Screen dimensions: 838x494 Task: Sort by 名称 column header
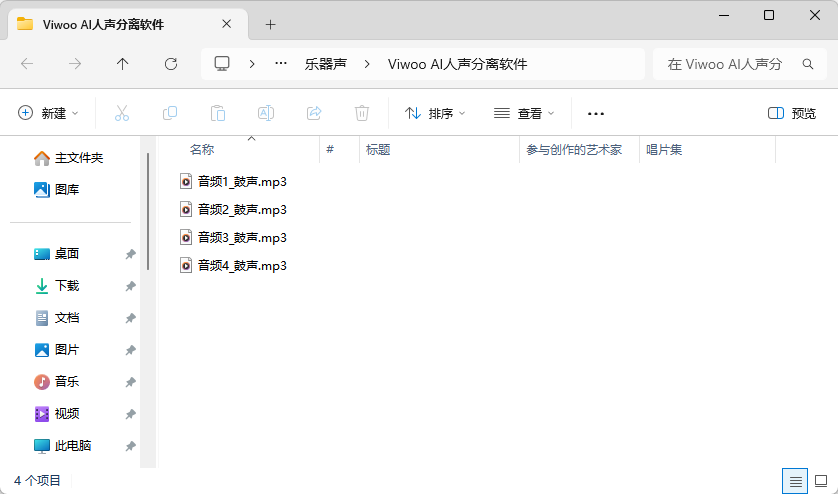[202, 150]
